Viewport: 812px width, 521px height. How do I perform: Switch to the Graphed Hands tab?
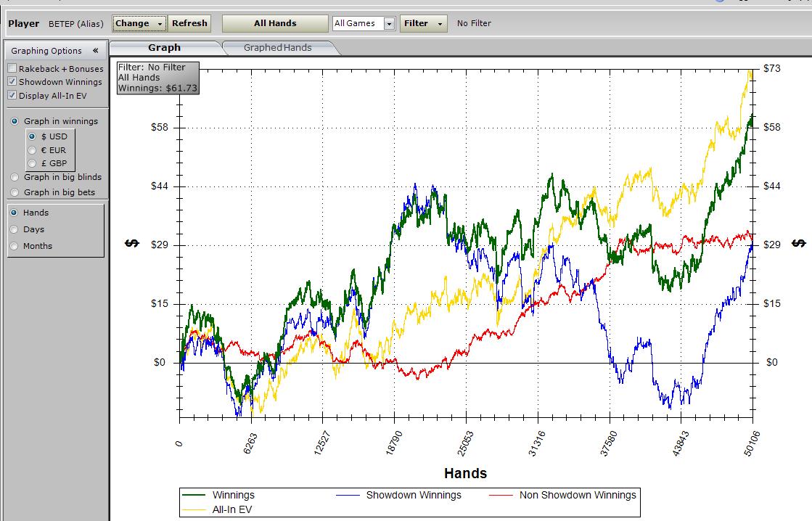coord(277,48)
